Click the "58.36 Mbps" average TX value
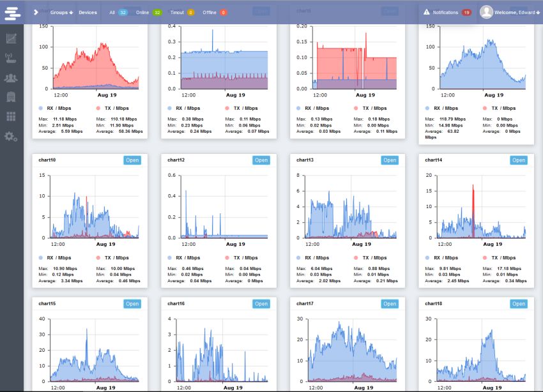The width and height of the screenshot is (543, 392). 130,132
